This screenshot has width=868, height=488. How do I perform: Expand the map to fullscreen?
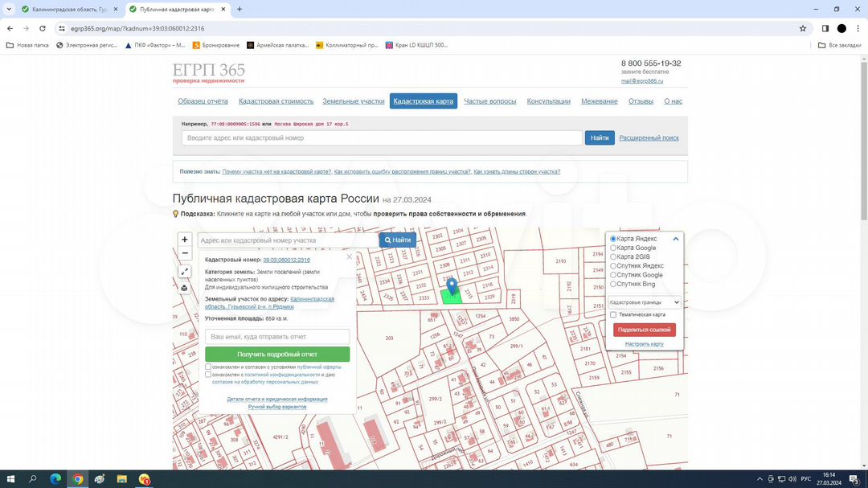click(184, 272)
